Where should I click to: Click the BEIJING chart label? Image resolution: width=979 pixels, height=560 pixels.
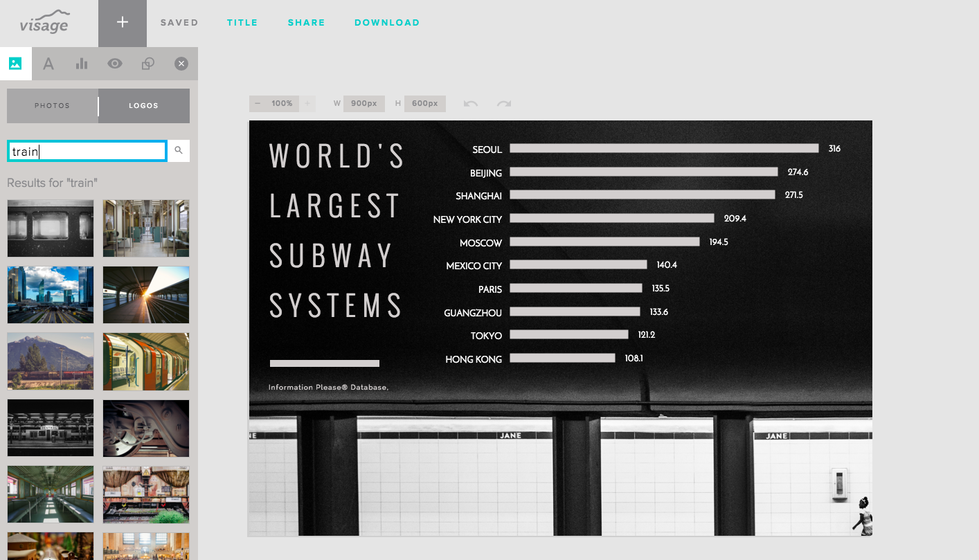pos(486,173)
